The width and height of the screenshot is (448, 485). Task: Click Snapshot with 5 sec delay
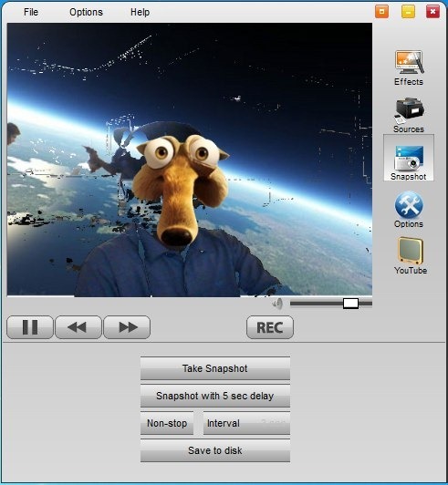click(215, 396)
